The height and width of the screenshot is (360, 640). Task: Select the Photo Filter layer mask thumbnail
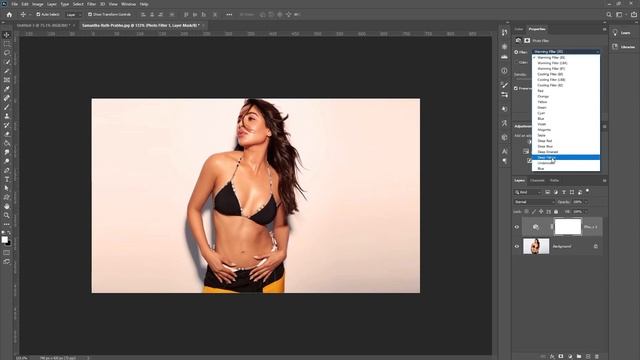[x=567, y=227]
